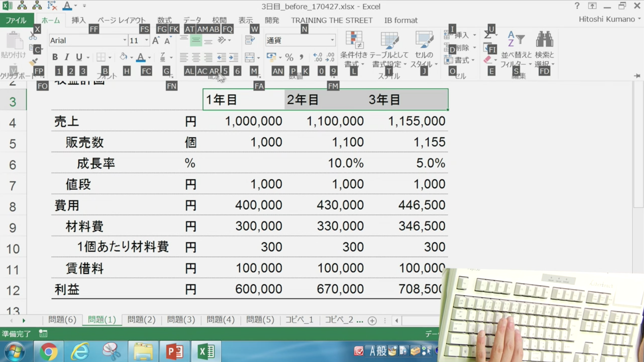Click the ホーム ribbon menu
The height and width of the screenshot is (362, 644).
(x=50, y=20)
